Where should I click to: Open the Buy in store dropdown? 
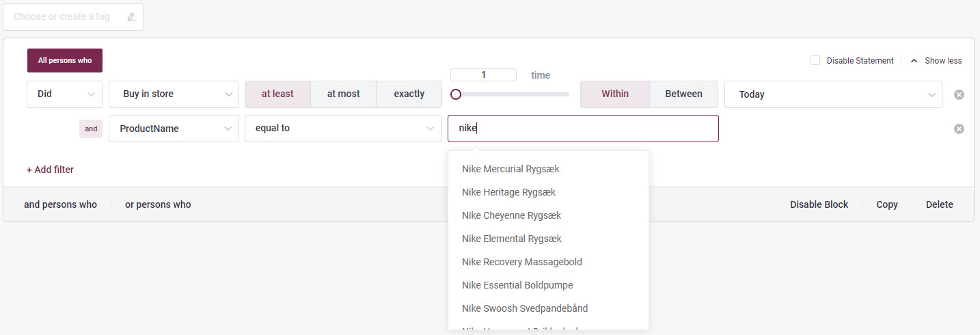click(174, 94)
